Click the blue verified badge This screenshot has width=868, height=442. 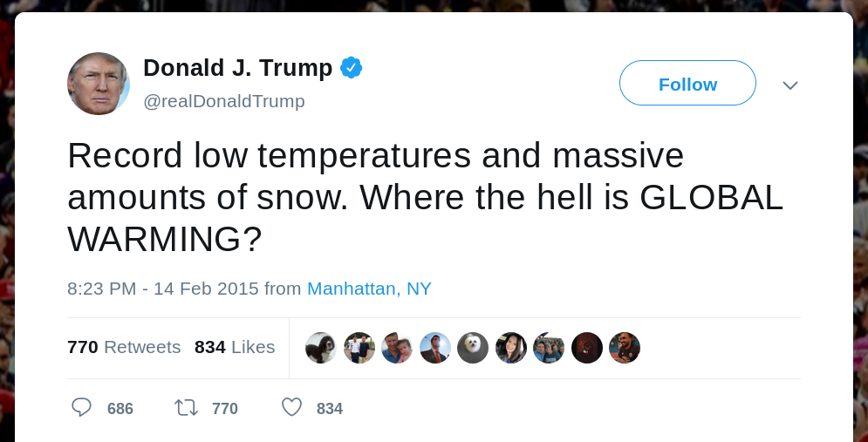(x=351, y=67)
